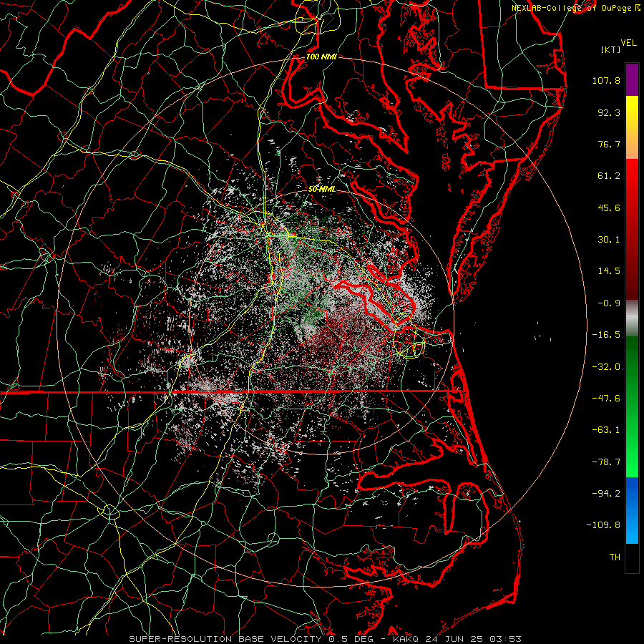Select the 92.3 legend value

pos(609,112)
